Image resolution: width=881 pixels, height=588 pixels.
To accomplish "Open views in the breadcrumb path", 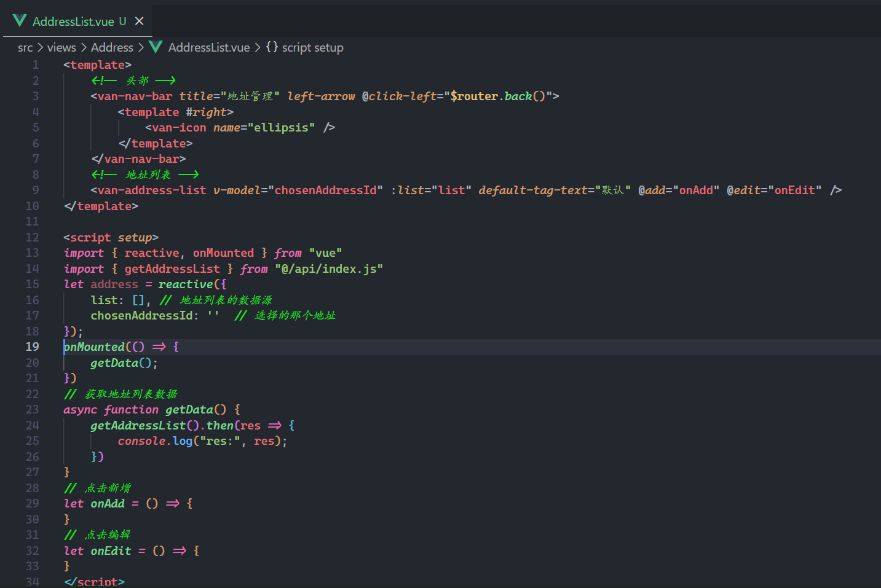I will pyautogui.click(x=61, y=48).
